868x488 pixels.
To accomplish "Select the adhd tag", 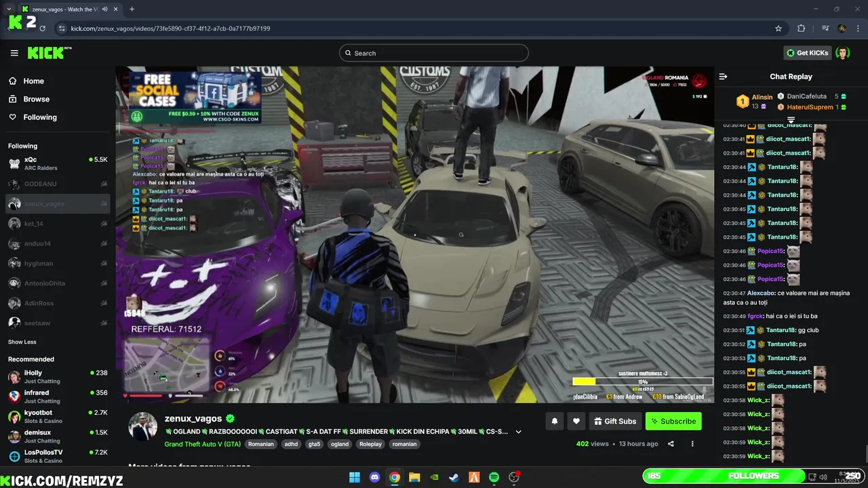I will (x=291, y=444).
